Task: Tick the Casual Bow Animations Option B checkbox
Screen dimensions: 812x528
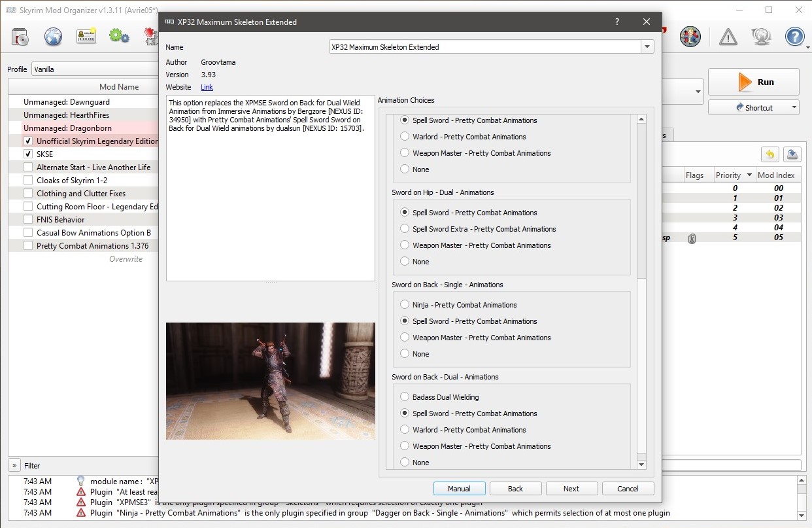Action: 28,233
